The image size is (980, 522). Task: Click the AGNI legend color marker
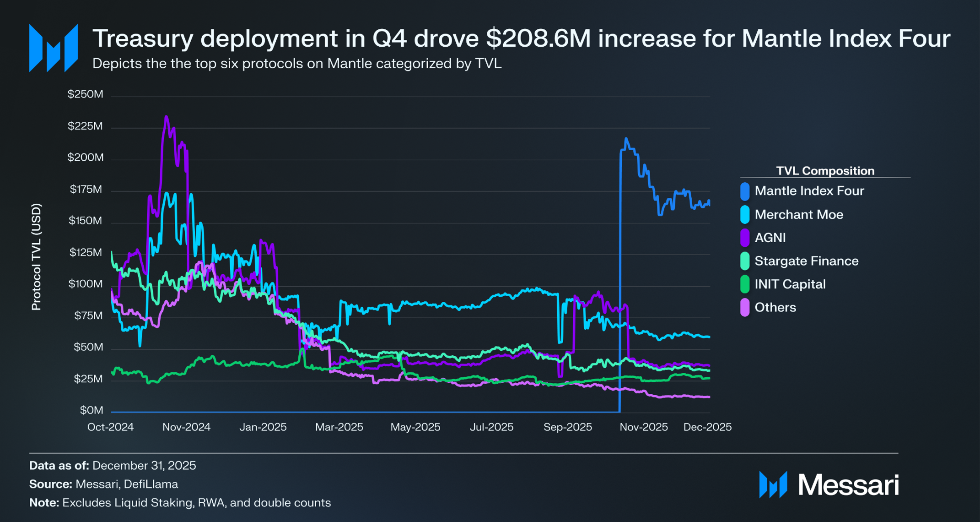[x=745, y=238]
